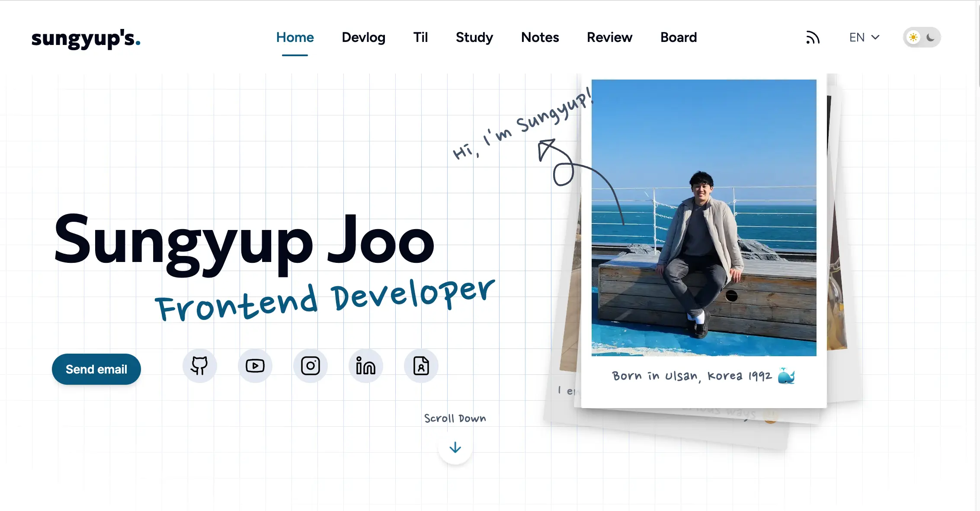Go to the Study section
This screenshot has width=980, height=511.
pyautogui.click(x=474, y=38)
